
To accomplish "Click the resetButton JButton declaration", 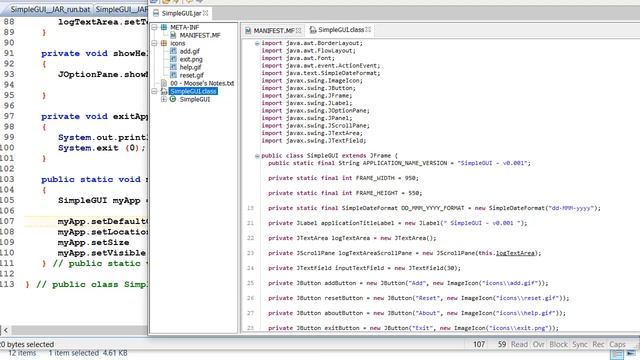I will click(x=418, y=298).
